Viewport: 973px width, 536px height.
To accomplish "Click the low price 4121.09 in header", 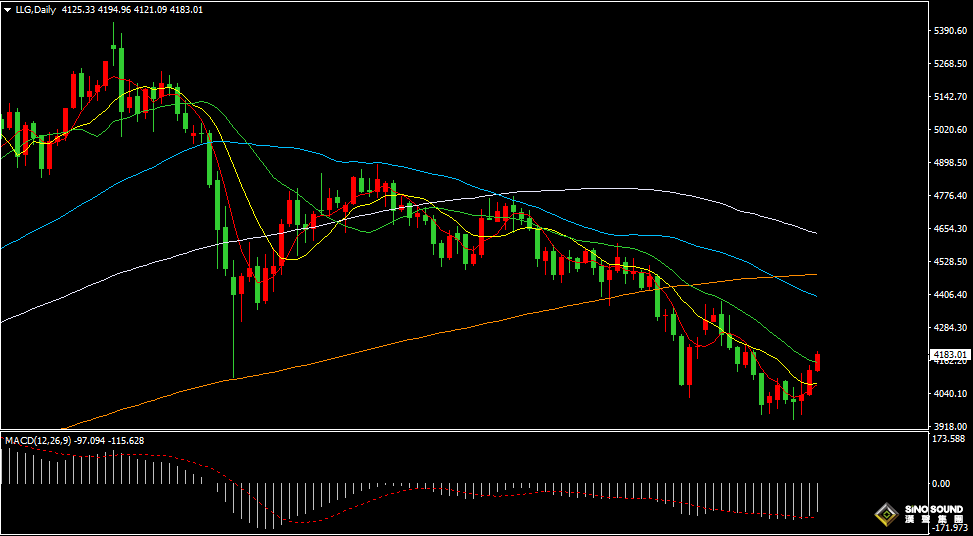I will coord(151,9).
